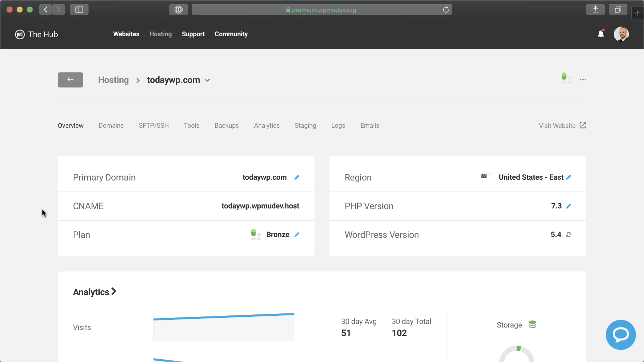The height and width of the screenshot is (362, 644).
Task: Click the Visits line chart
Action: point(224,326)
